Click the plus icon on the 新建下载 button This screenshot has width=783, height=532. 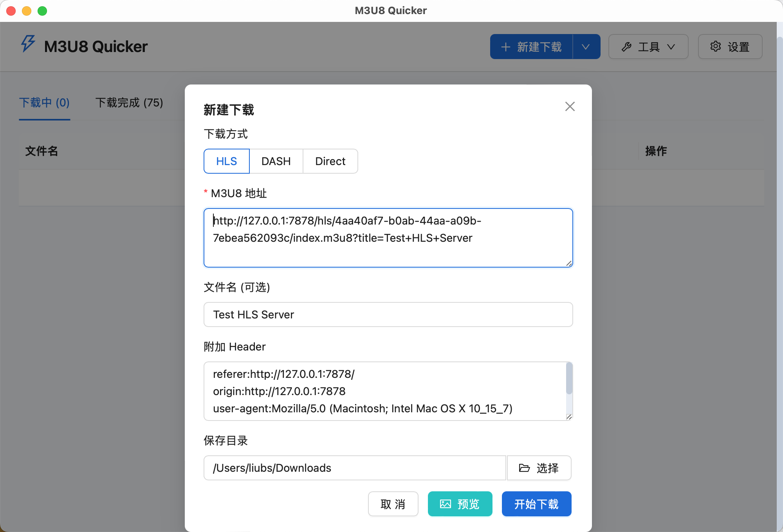(x=505, y=47)
